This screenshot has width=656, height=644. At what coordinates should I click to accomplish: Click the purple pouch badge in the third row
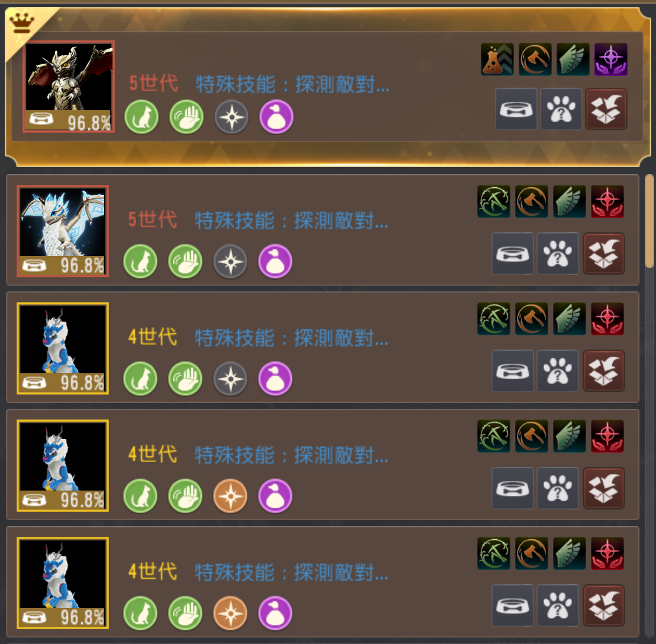pos(275,379)
